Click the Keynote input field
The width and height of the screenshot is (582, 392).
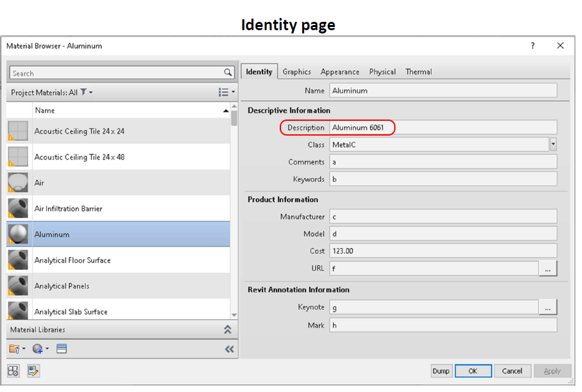click(434, 307)
